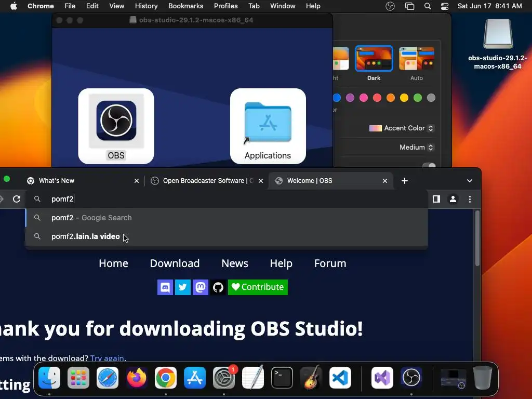
Task: Open the Trash in the Dock
Action: 483,378
